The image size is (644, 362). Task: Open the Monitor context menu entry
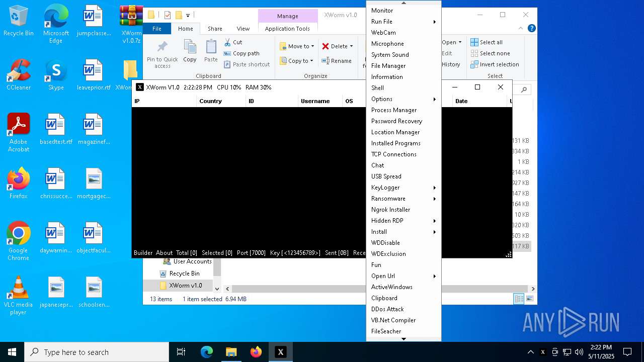tap(404, 11)
